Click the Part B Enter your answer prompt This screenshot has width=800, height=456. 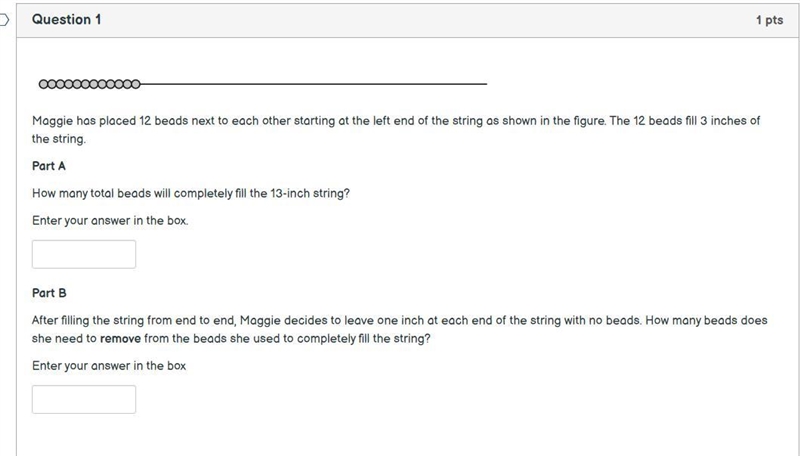109,366
